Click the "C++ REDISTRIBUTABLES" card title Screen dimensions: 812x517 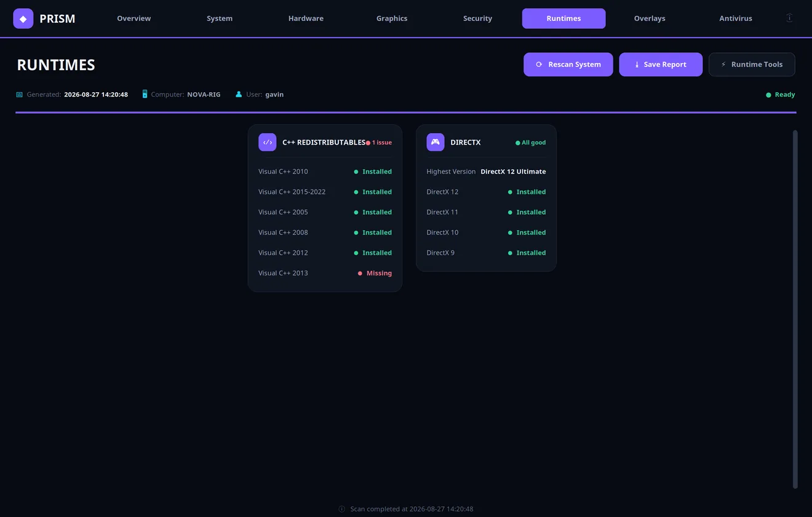(x=324, y=142)
